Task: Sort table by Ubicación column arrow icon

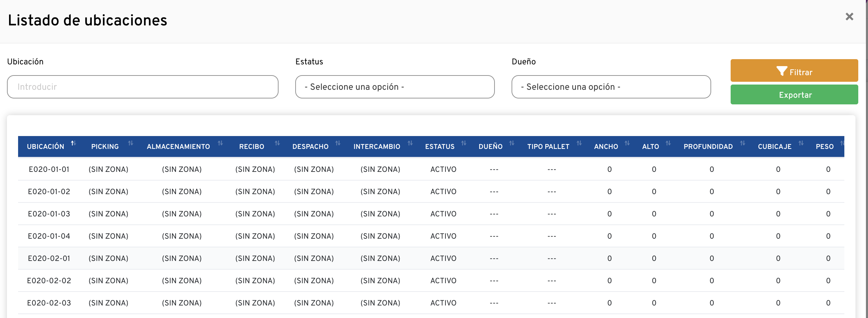Action: (x=73, y=143)
